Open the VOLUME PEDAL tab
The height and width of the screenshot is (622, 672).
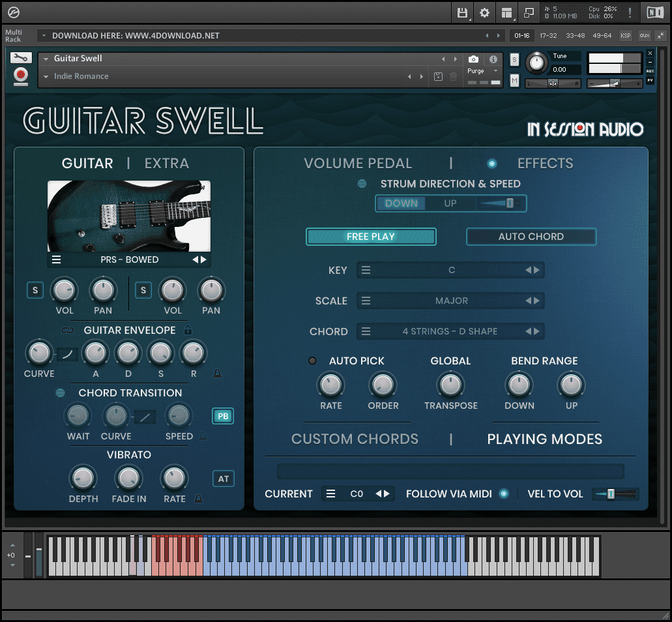(x=358, y=163)
